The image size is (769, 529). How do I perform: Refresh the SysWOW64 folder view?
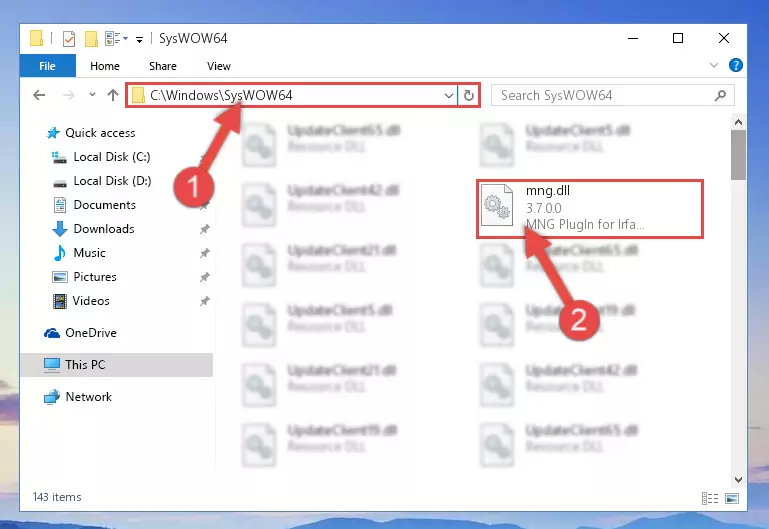[x=469, y=95]
